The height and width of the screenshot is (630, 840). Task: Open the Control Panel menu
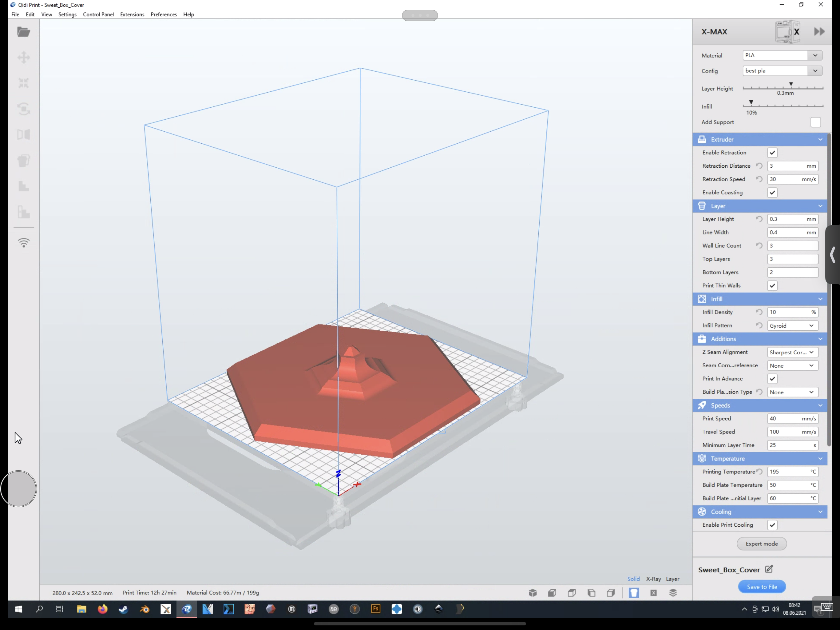(98, 14)
